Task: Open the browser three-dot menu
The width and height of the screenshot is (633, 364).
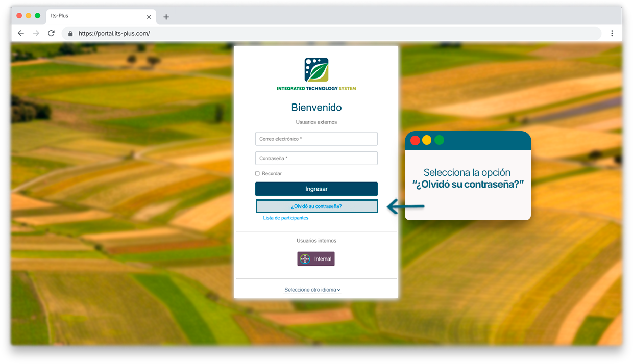Action: pos(612,33)
